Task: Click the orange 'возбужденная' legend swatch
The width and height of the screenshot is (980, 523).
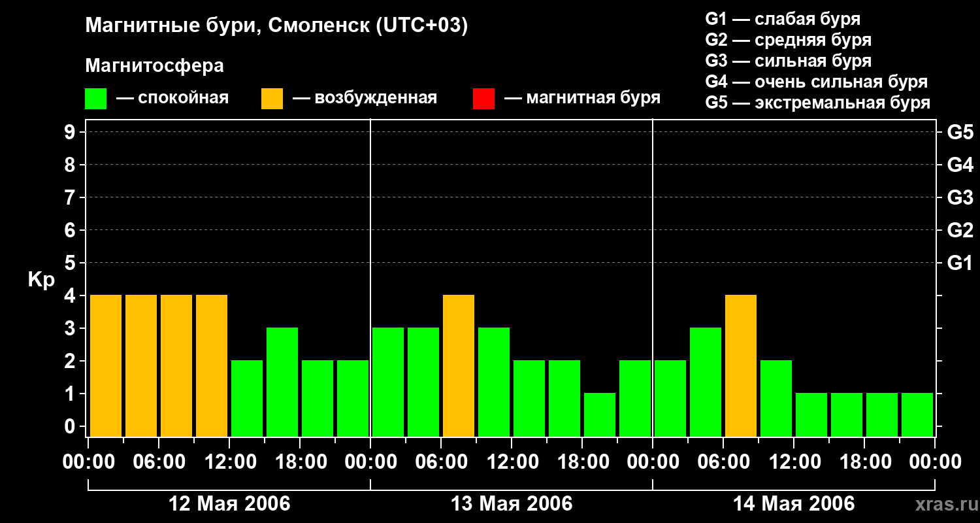Action: pos(272,99)
